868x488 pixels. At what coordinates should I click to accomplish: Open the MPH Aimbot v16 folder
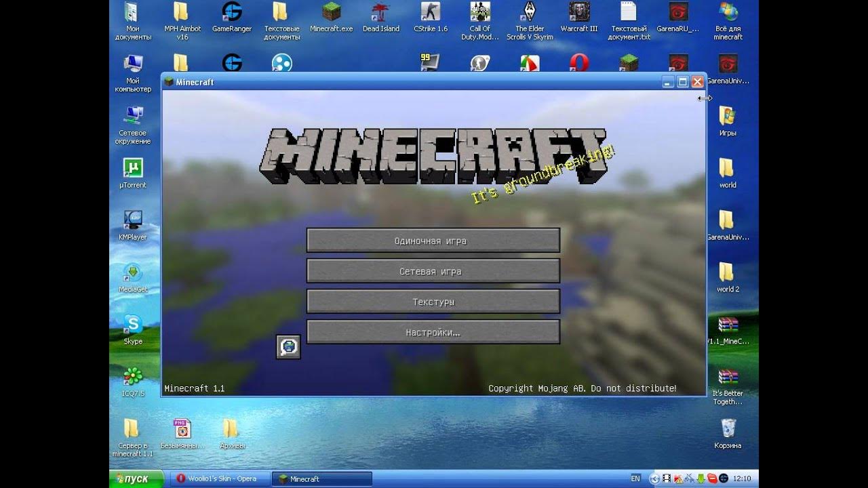(182, 22)
